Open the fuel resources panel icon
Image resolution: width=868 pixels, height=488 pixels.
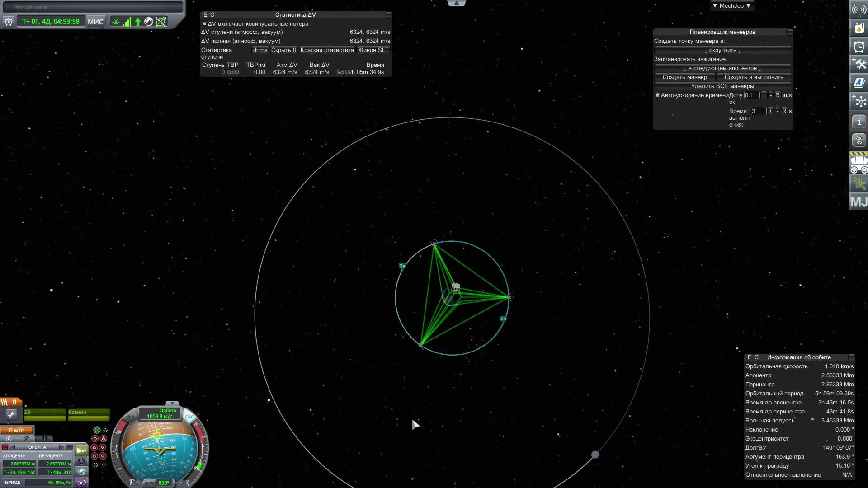pyautogui.click(x=859, y=28)
